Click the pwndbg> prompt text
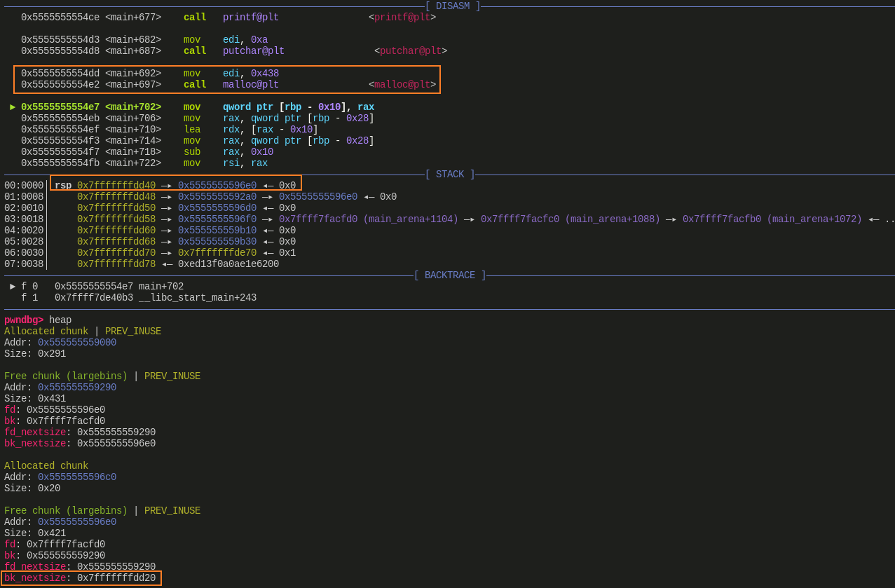The image size is (895, 588). click(24, 320)
